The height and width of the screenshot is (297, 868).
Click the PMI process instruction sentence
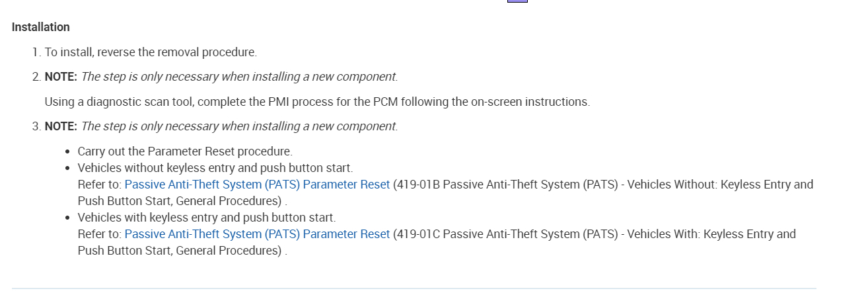pos(317,102)
